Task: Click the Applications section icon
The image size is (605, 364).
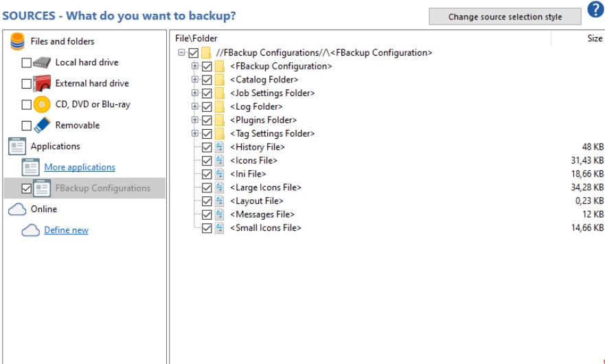Action: 16,146
